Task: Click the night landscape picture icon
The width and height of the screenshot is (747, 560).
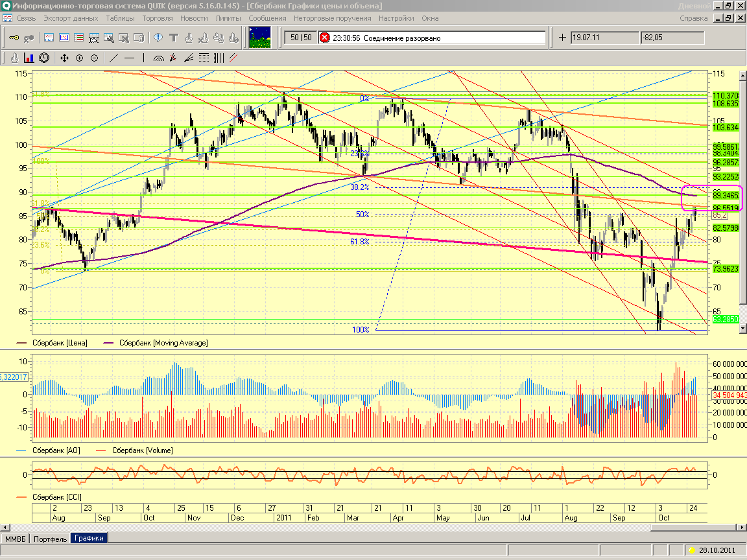Action: point(259,37)
